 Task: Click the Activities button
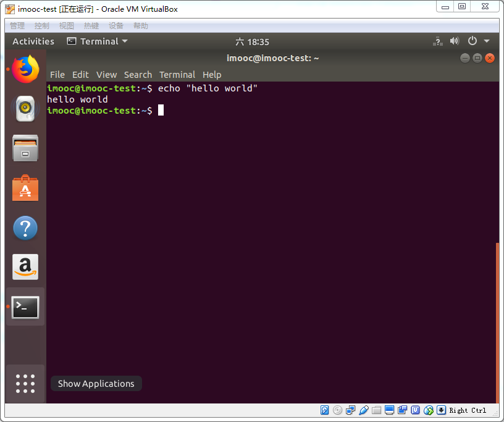coord(33,41)
